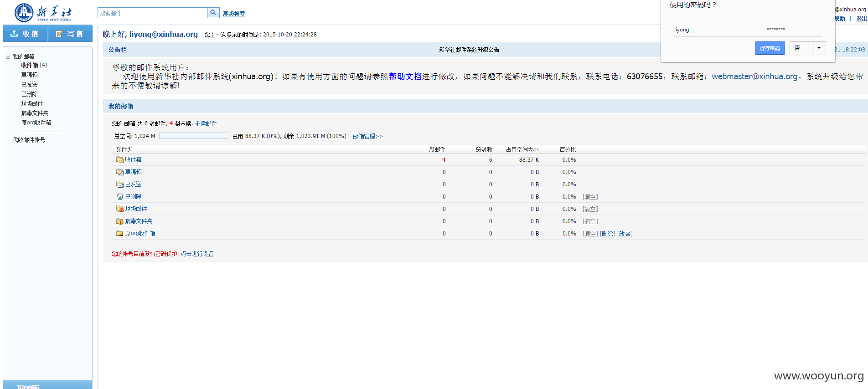Image resolution: width=868 pixels, height=389 pixels.
Task: Click mailbox storage usage bar
Action: coord(194,136)
